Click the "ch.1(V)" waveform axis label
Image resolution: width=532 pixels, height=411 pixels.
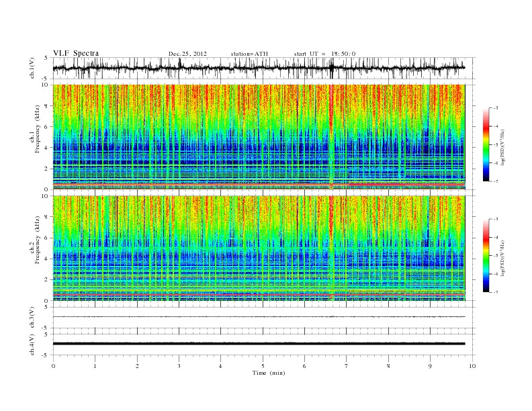[x=32, y=68]
